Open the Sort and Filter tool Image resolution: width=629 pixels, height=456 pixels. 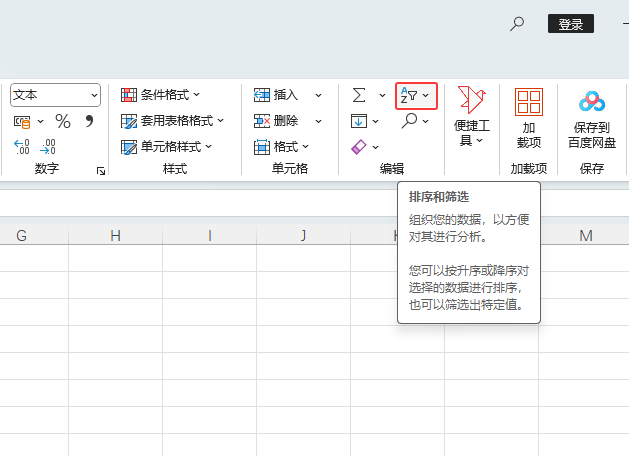[x=416, y=95]
